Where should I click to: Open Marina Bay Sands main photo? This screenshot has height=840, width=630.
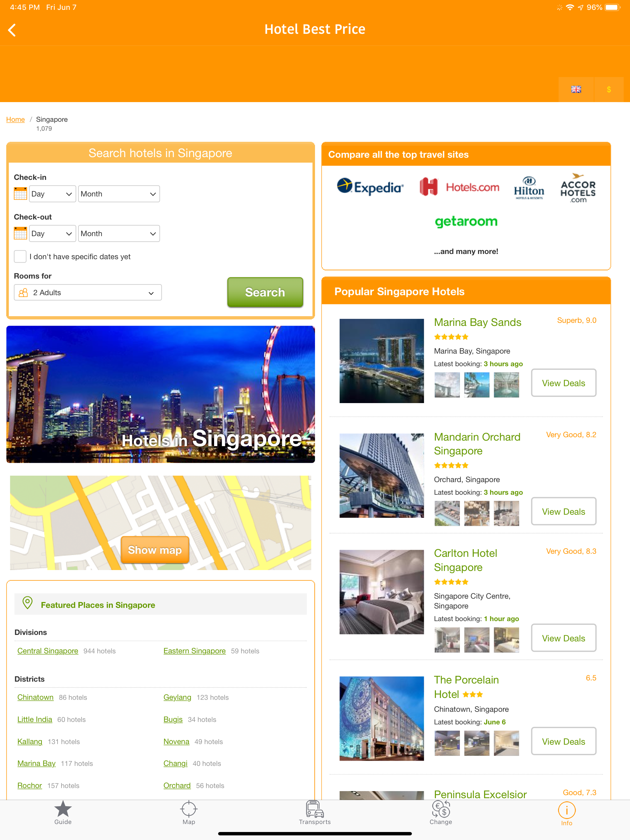tap(381, 361)
